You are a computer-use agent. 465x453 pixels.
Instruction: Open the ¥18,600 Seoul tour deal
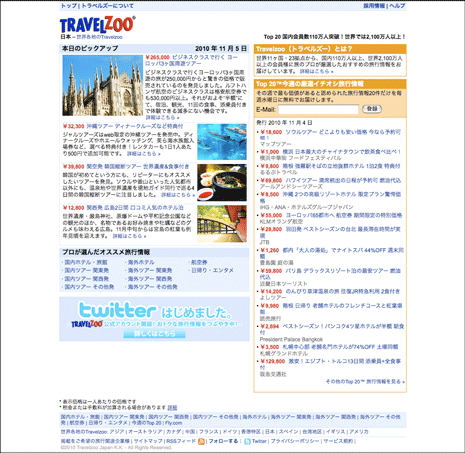(x=331, y=135)
